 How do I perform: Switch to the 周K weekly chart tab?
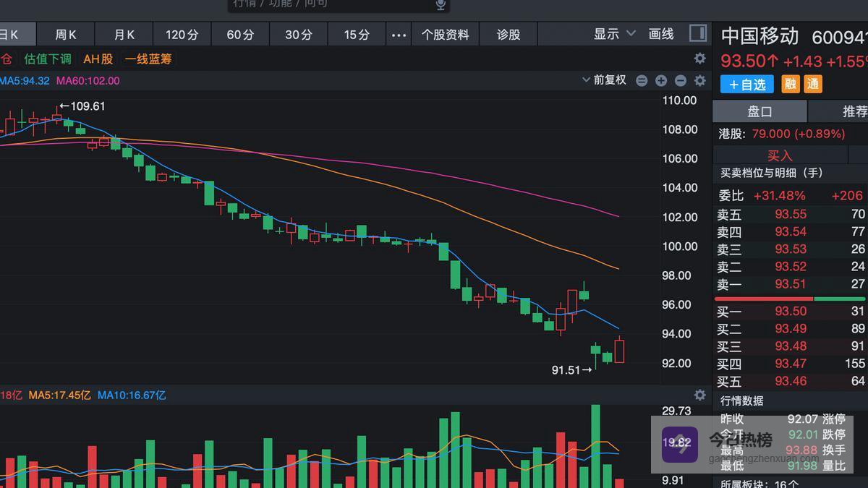tap(66, 35)
